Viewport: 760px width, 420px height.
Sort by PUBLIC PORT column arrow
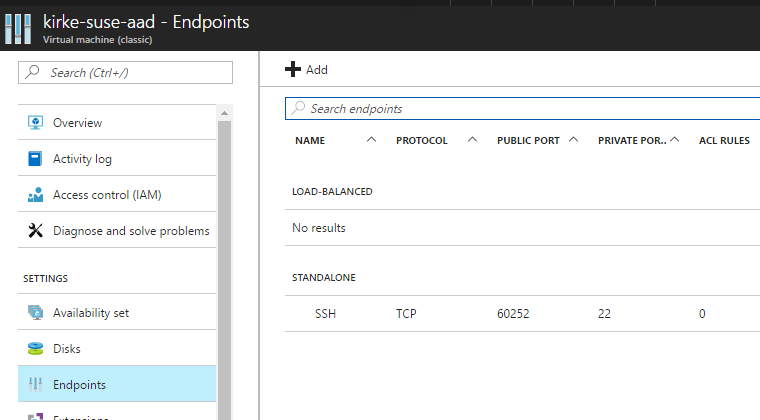pos(573,140)
